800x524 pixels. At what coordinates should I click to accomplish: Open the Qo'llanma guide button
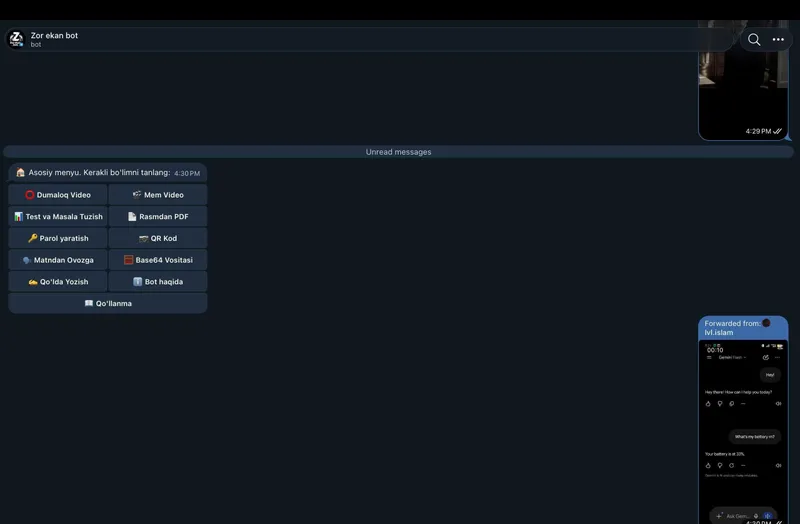coord(108,303)
